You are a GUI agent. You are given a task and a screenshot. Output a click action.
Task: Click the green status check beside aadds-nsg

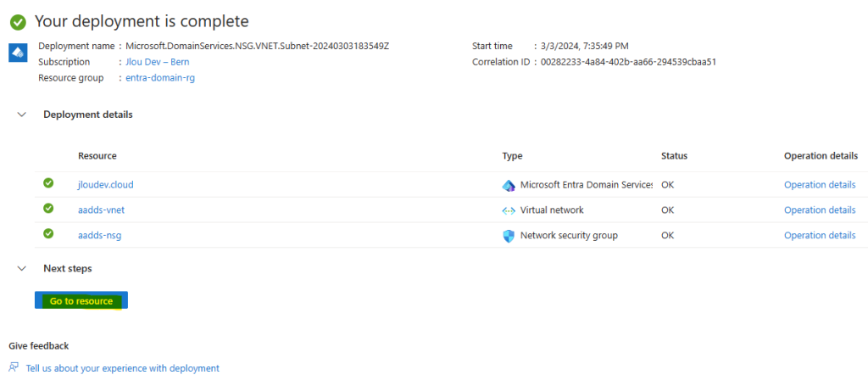pyautogui.click(x=48, y=233)
